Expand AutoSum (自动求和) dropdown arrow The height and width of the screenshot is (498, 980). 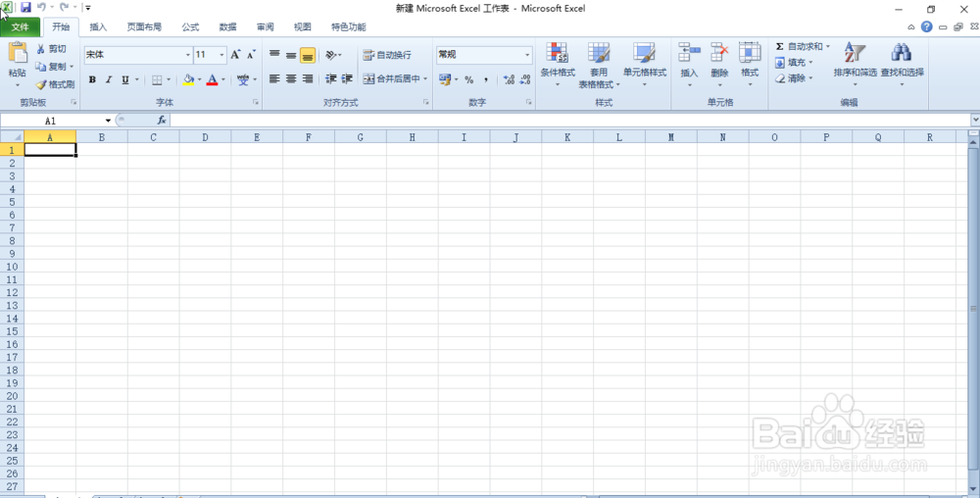tap(828, 46)
